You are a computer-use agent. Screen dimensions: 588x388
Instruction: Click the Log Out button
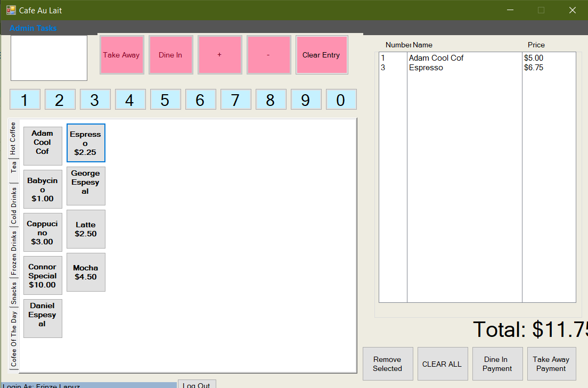pyautogui.click(x=197, y=385)
